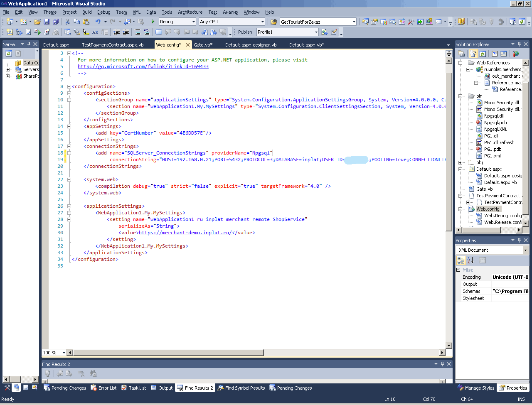Click the Add New Item toolbar icon
Image resolution: width=532 pixels, height=405 pixels.
coord(24,22)
